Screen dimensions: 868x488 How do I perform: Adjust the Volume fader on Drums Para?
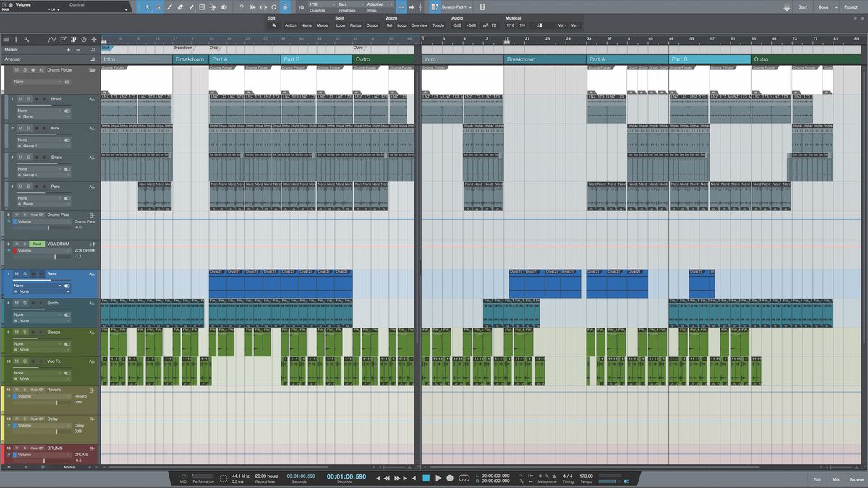[x=48, y=228]
